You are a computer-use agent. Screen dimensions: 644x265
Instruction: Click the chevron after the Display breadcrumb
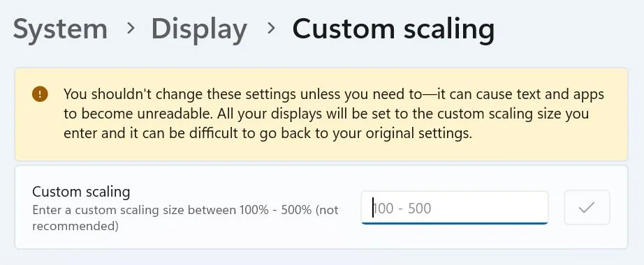270,29
